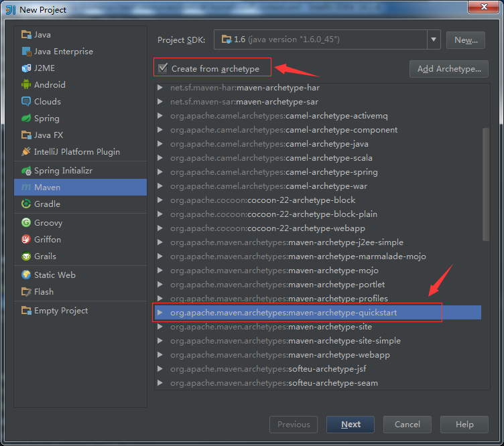Screen dimensions: 504x446
Task: Pick the Gradle project icon
Action: pyautogui.click(x=26, y=204)
